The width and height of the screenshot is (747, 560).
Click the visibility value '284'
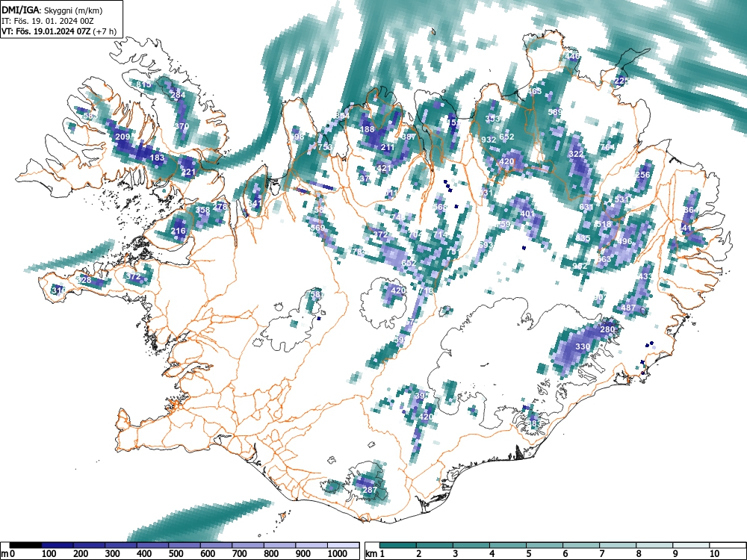click(x=178, y=95)
